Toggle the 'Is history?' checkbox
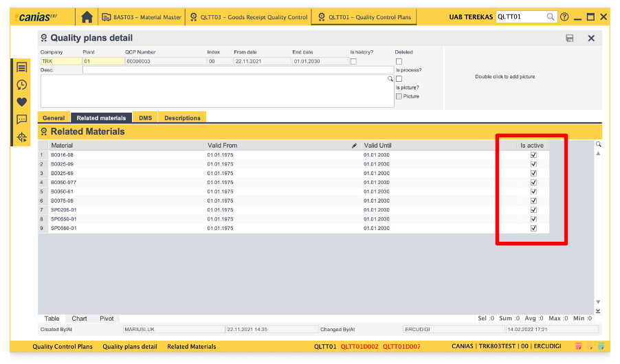The width and height of the screenshot is (620, 364). 353,61
